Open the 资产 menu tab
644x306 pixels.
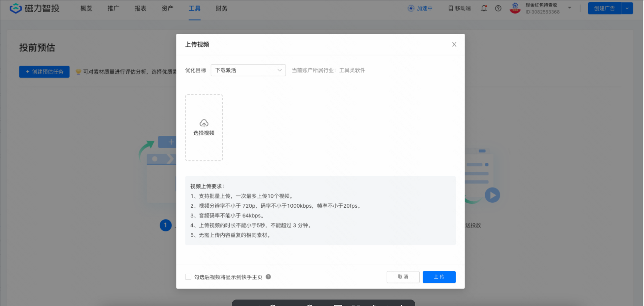pyautogui.click(x=167, y=8)
